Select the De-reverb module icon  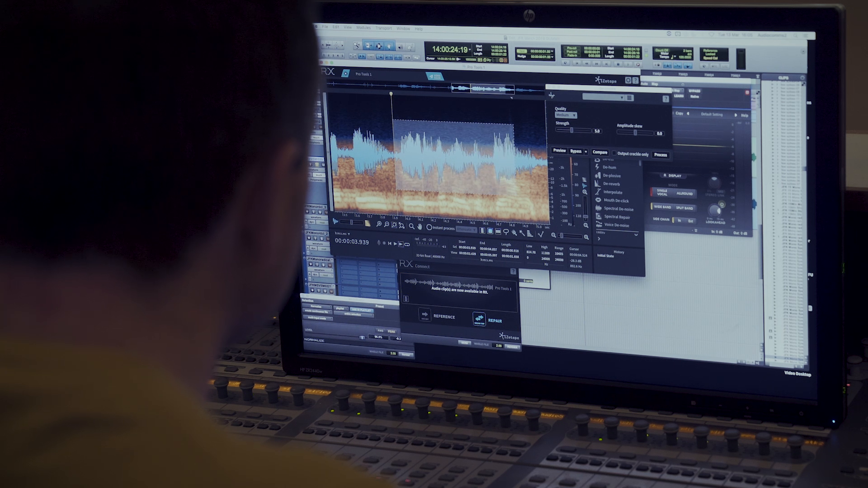pos(598,183)
